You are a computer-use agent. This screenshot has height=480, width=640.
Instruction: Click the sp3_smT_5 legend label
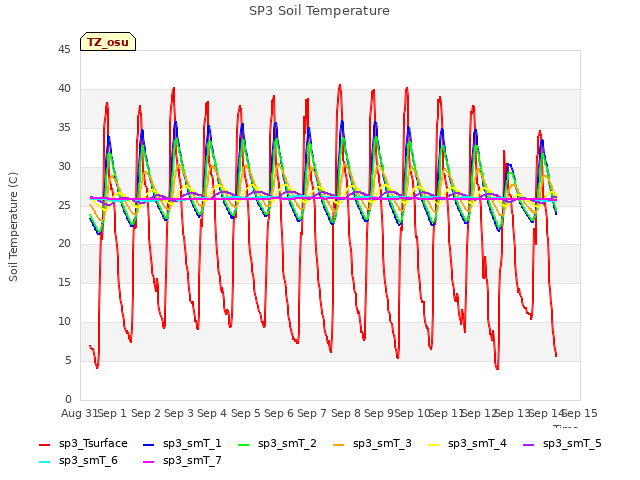[572, 443]
